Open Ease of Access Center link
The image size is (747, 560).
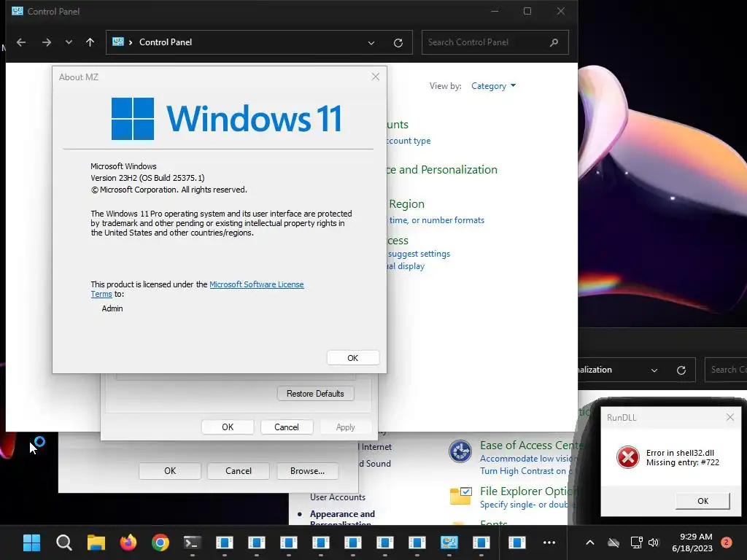coord(532,446)
